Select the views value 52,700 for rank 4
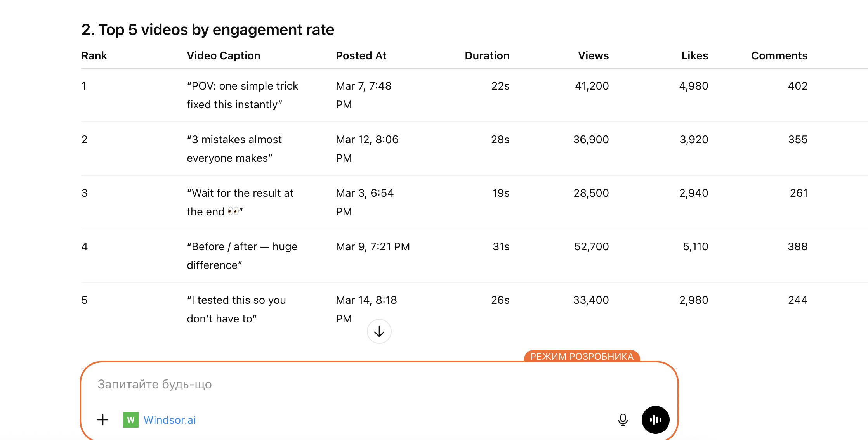Screen dimensions: 868x440 [x=592, y=246]
